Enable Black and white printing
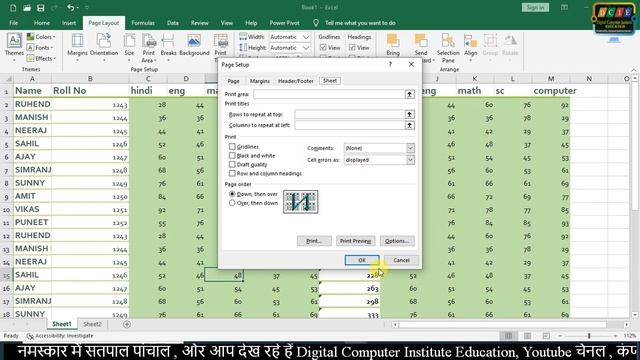Screen dimensions: 640x360 click(x=232, y=156)
